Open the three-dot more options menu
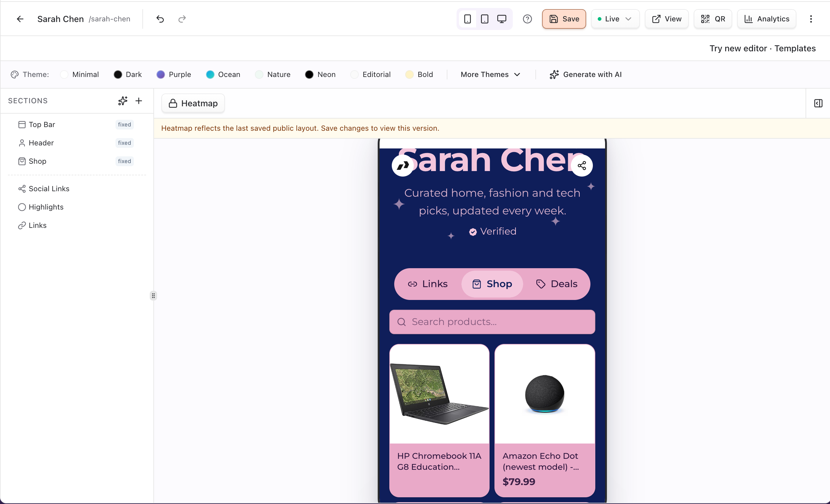Viewport: 830px width, 504px height. click(x=811, y=19)
